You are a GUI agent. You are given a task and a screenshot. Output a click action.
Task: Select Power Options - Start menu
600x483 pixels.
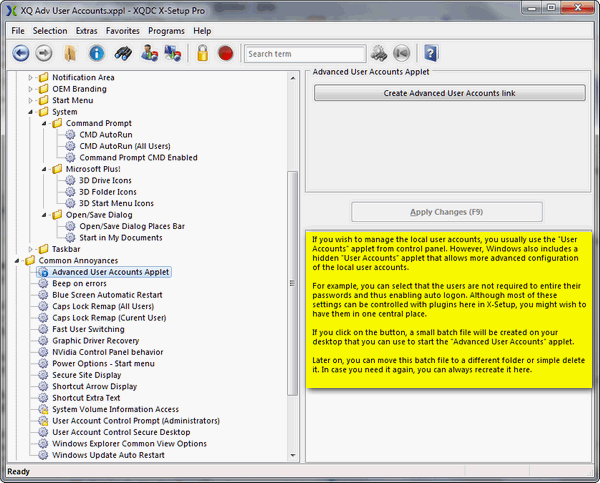(x=103, y=364)
